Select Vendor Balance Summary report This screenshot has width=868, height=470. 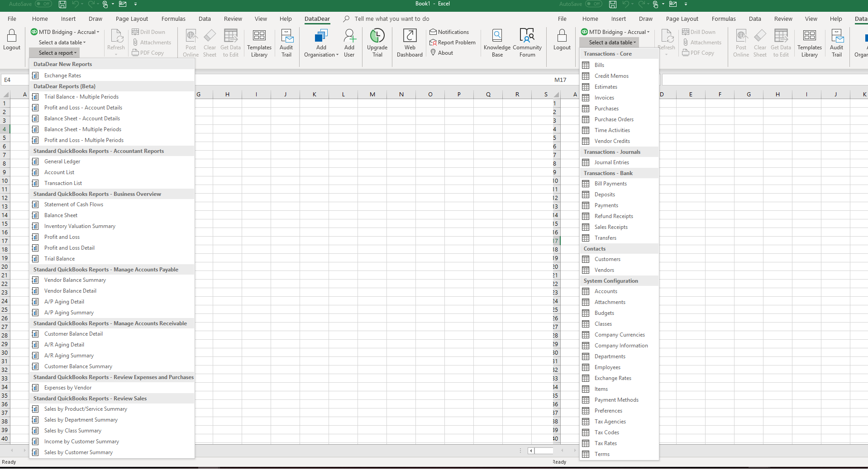(112, 280)
